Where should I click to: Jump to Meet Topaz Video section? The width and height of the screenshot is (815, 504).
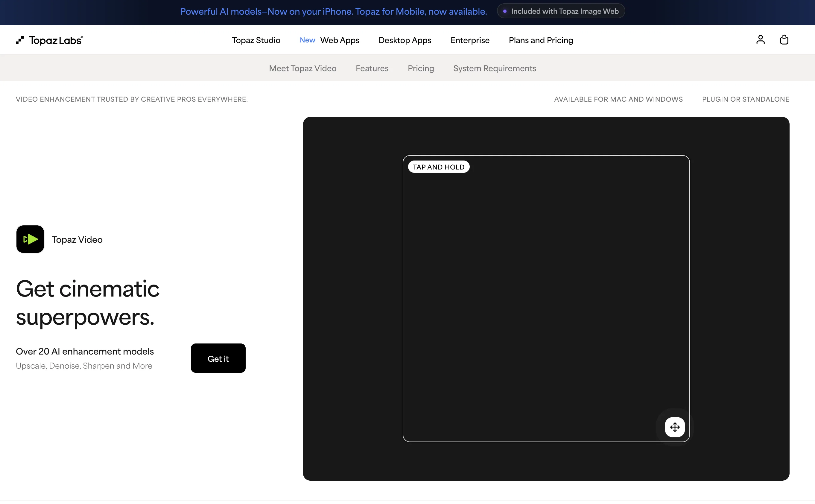(302, 68)
